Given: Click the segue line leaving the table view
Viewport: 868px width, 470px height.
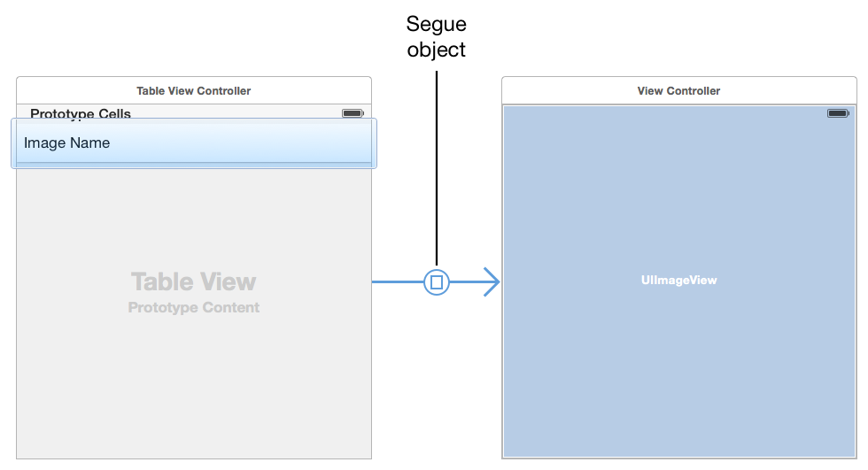Looking at the screenshot, I should (x=397, y=282).
